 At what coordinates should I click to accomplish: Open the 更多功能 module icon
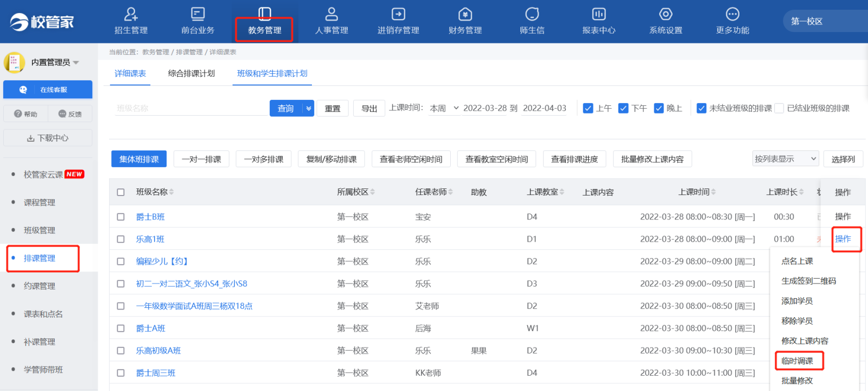[732, 14]
